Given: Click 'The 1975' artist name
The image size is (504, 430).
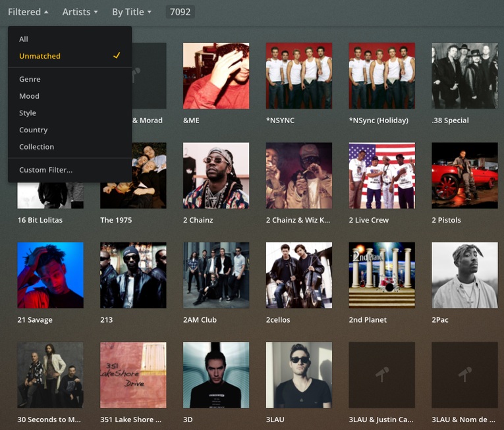Looking at the screenshot, I should pos(116,220).
